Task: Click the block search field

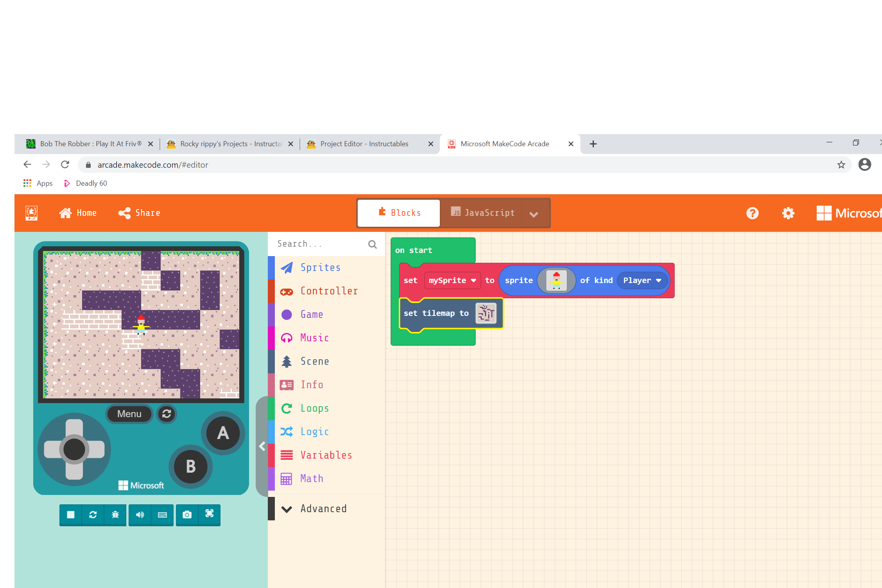Action: pyautogui.click(x=321, y=244)
